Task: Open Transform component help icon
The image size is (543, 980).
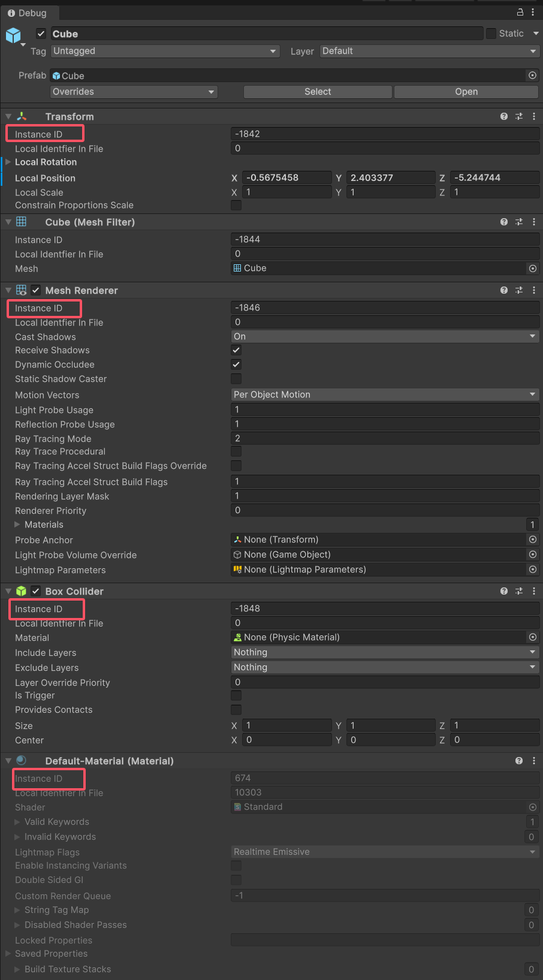Action: point(504,116)
